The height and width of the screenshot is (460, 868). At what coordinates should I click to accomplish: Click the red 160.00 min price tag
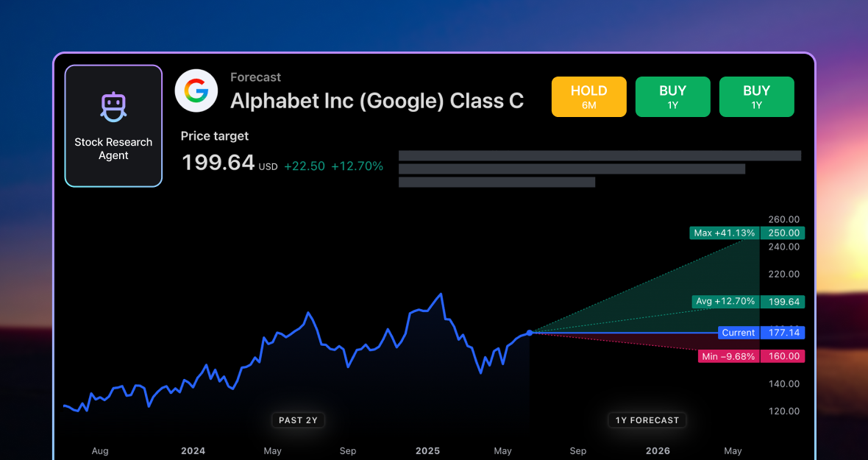[783, 356]
